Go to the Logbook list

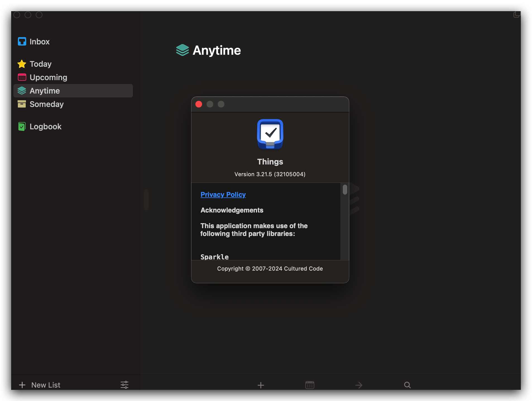pyautogui.click(x=45, y=126)
